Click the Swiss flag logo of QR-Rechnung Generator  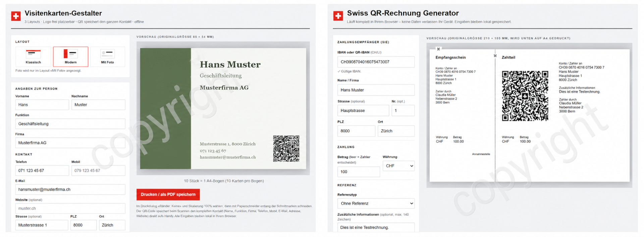coord(338,16)
